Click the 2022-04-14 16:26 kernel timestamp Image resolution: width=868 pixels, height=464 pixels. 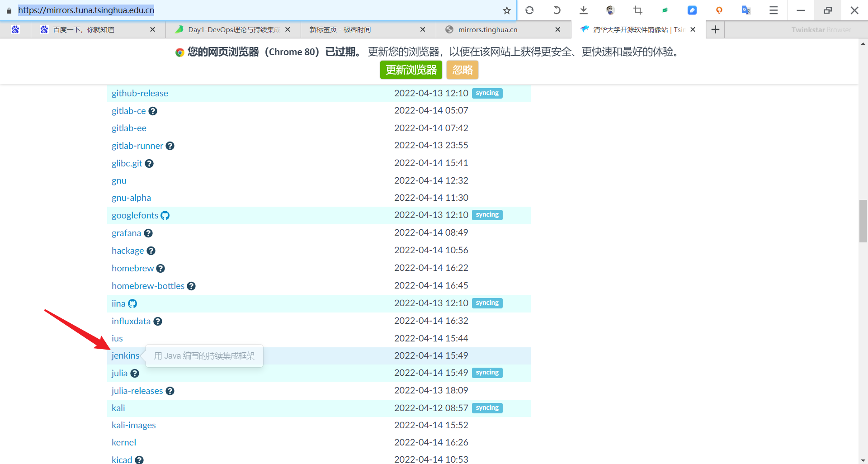coord(431,442)
